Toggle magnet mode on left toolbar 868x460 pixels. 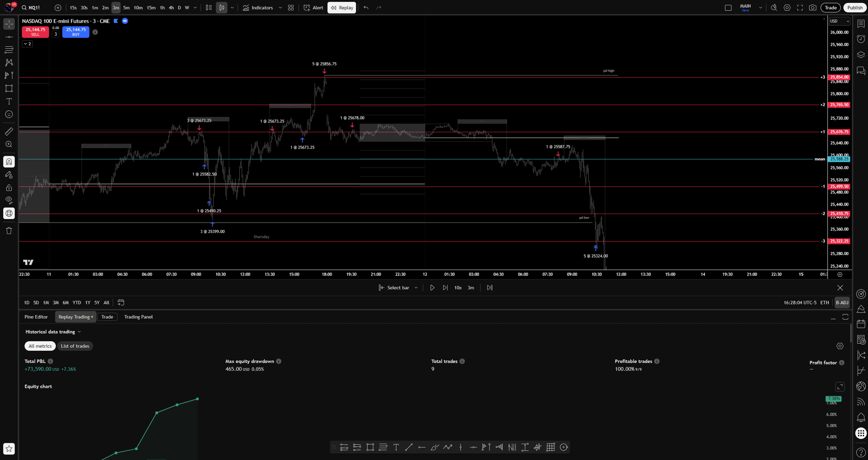(x=9, y=161)
